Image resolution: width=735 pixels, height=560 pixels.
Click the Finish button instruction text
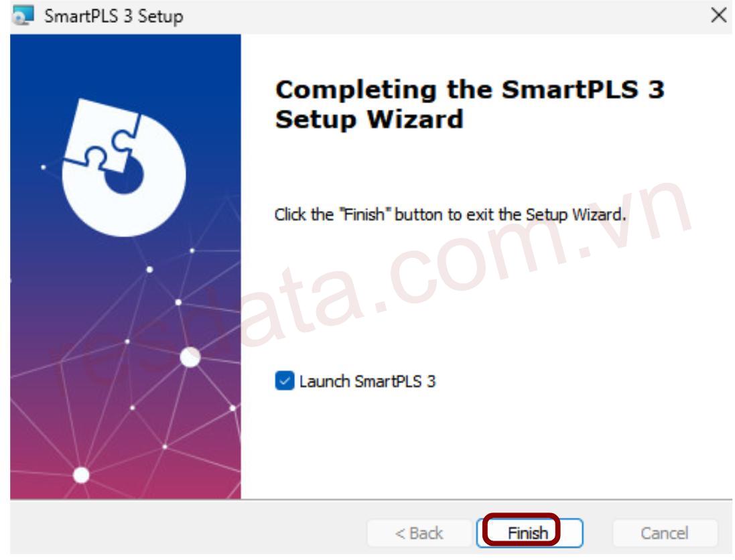(450, 214)
